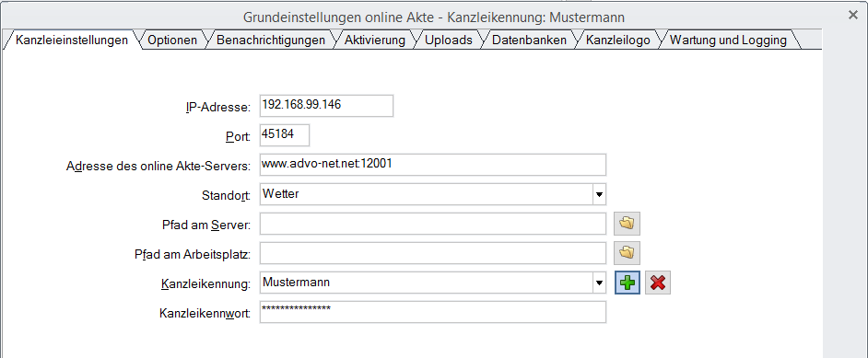Select the Kanzleieinstellungen tab
The width and height of the screenshot is (868, 358).
point(72,40)
